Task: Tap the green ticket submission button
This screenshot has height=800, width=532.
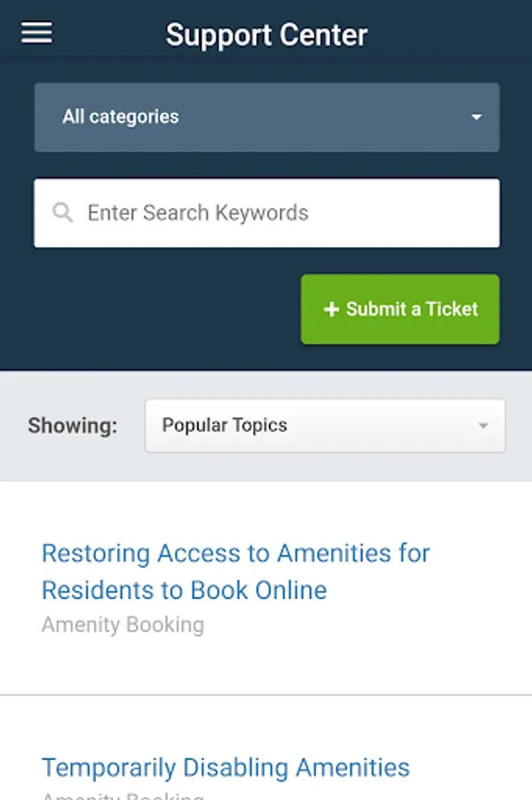Action: click(400, 309)
